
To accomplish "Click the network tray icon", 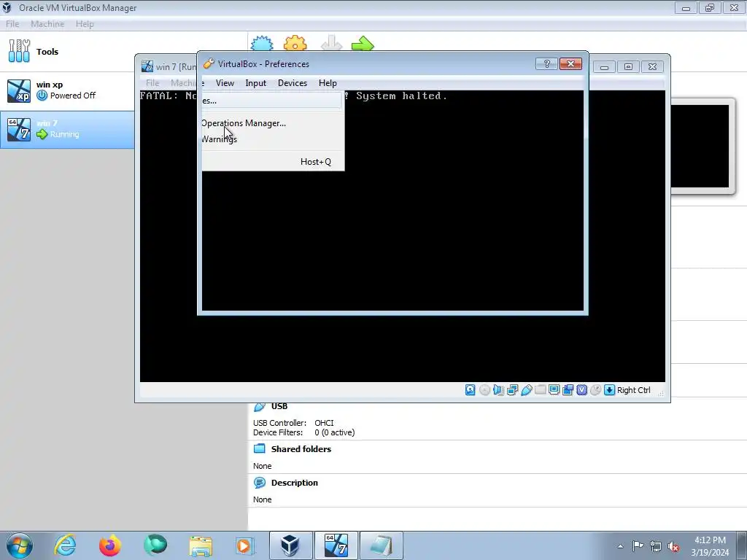I will tap(656, 546).
